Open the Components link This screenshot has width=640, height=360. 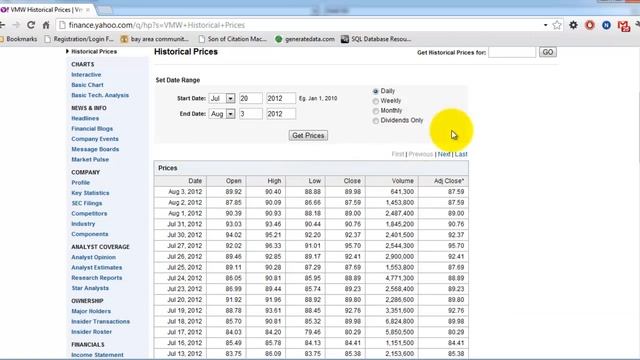(89, 234)
